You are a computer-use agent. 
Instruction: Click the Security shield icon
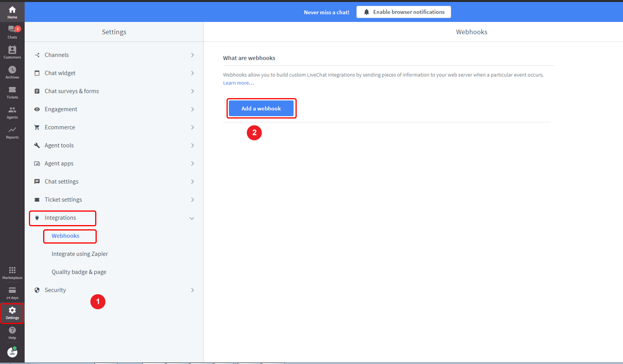tap(37, 290)
